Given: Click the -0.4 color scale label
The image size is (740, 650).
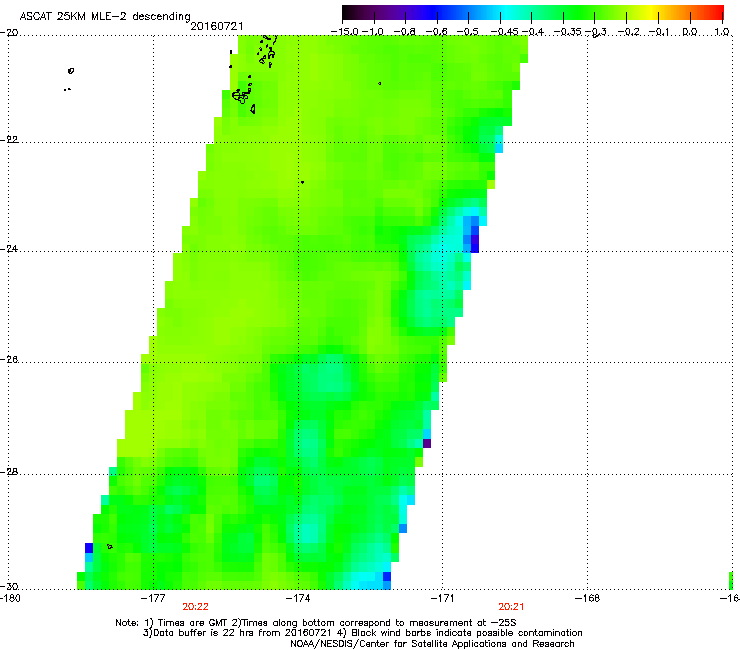Looking at the screenshot, I should [x=531, y=32].
